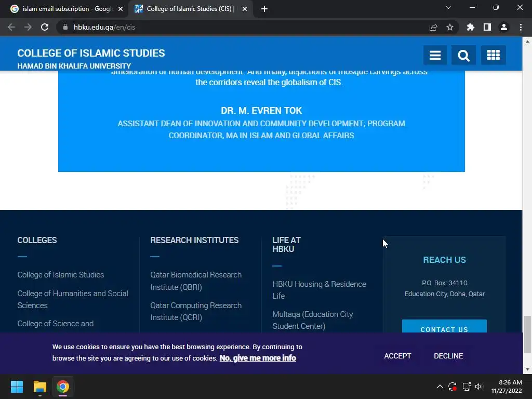Open the grid apps menu icon
This screenshot has height=399, width=532.
[493, 55]
